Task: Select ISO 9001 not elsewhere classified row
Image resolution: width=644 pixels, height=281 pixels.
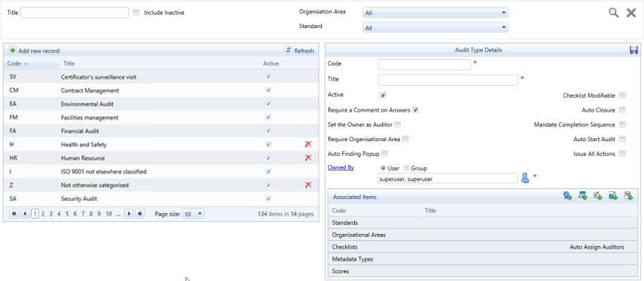Action: (160, 171)
